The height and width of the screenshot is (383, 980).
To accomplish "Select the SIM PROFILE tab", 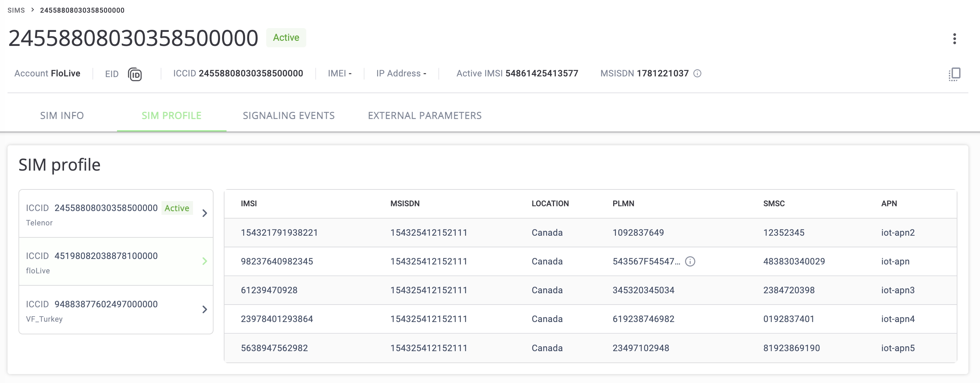I will tap(171, 116).
